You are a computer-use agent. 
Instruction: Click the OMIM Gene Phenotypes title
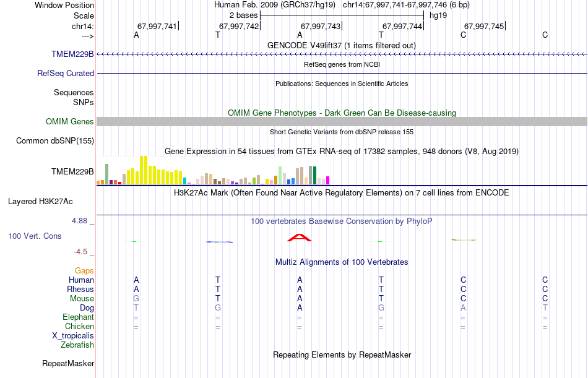click(x=342, y=113)
